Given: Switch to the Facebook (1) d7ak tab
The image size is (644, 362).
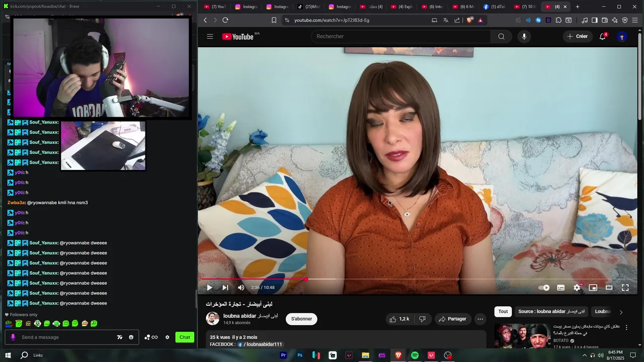Looking at the screenshot, I should (495, 7).
